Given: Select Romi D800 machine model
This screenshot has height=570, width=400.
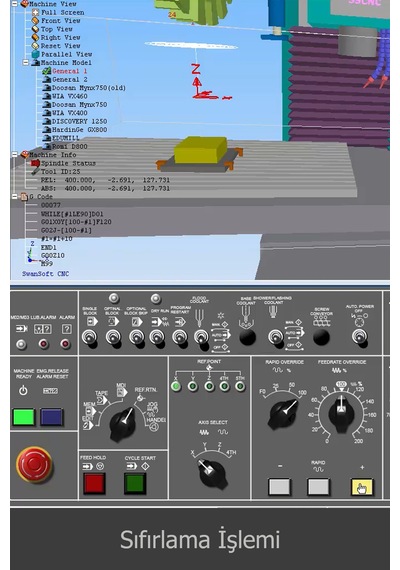Looking at the screenshot, I should tap(70, 146).
